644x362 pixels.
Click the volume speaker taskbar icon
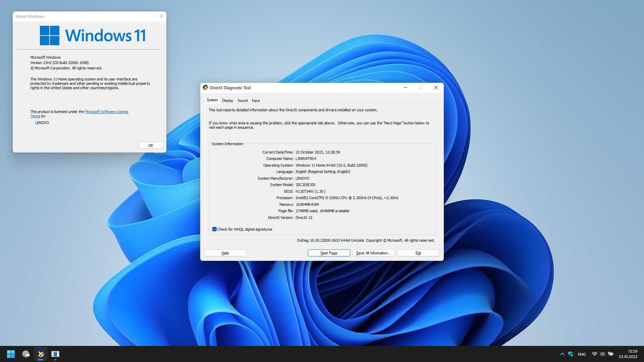tap(603, 354)
